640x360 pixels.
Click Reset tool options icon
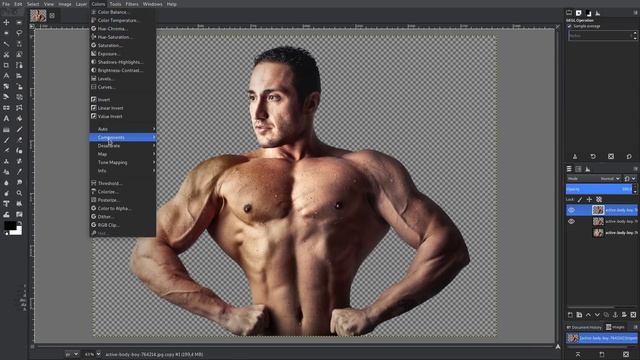pos(629,156)
